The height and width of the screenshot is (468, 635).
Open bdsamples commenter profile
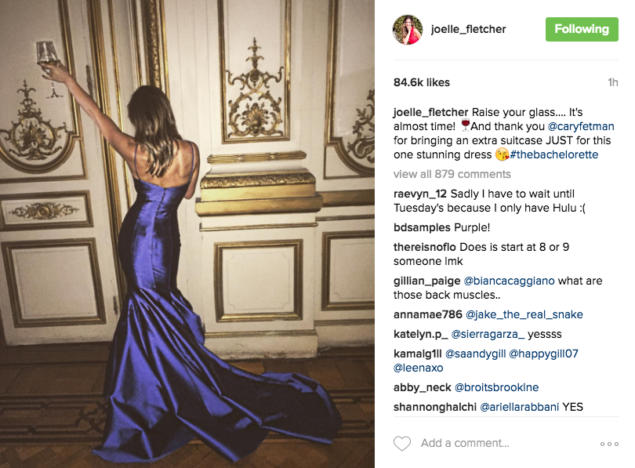click(422, 228)
